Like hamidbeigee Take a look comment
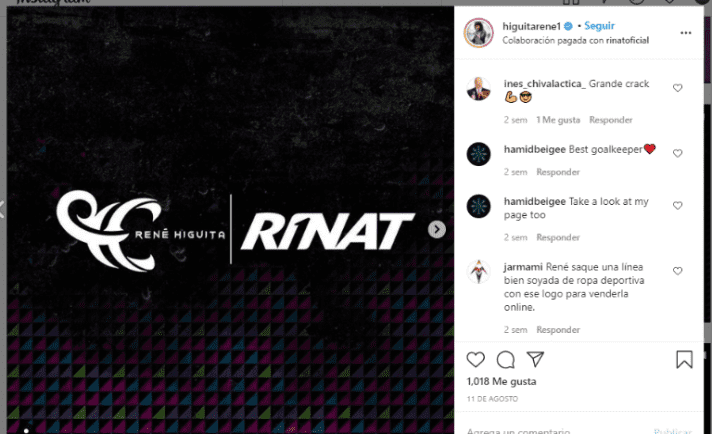The height and width of the screenshot is (434, 712). coord(677,206)
